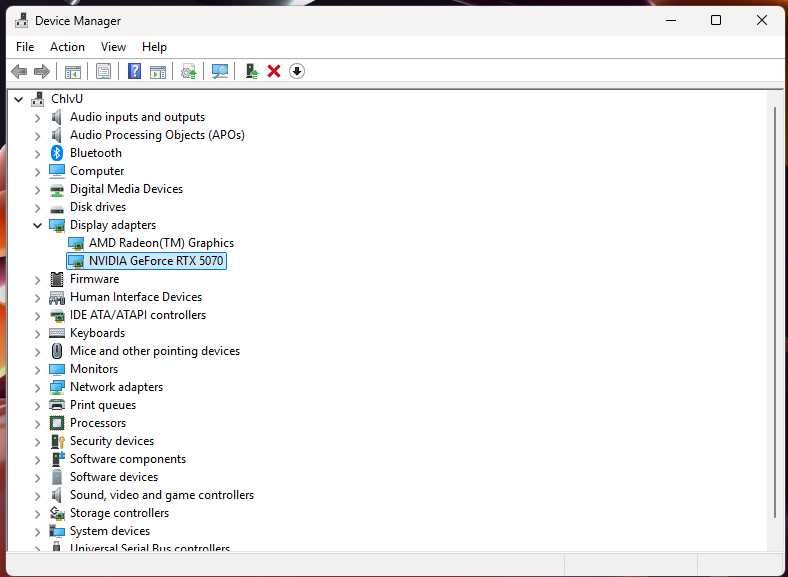788x577 pixels.
Task: Click the AMD Radeon adapter icon
Action: [76, 243]
